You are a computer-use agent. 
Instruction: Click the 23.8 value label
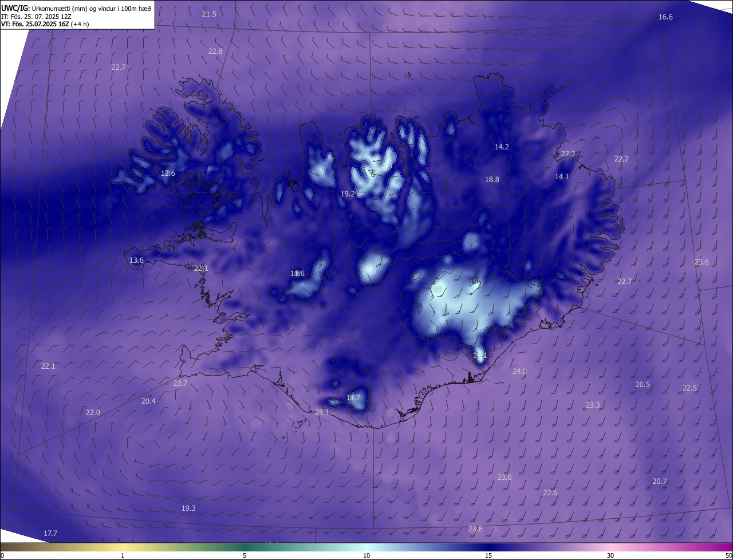click(475, 529)
